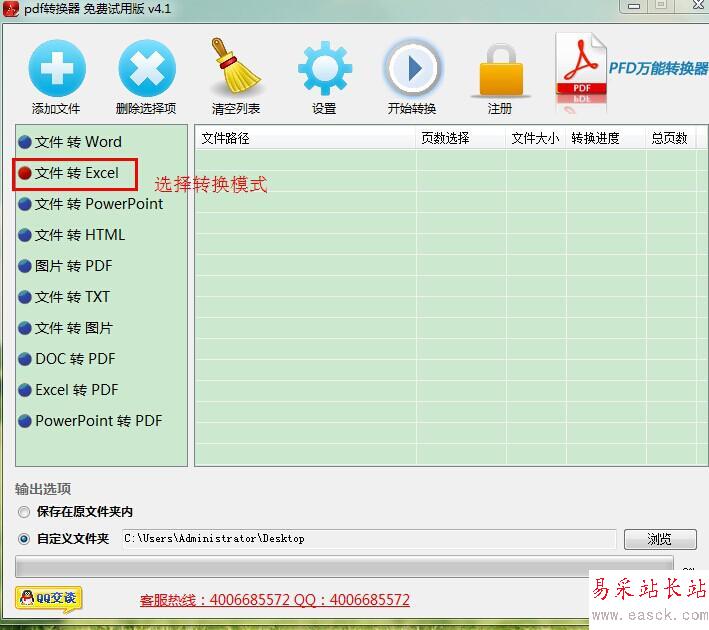Click the app icon in title bar
This screenshot has width=709, height=630.
pyautogui.click(x=10, y=9)
